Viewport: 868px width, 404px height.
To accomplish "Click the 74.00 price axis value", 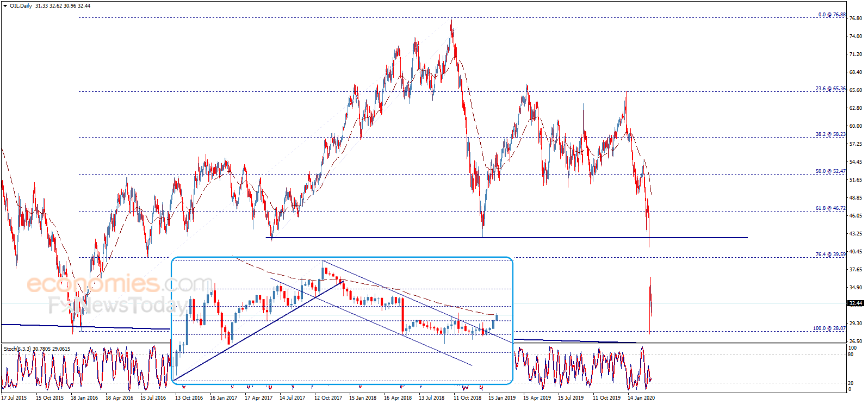I will pyautogui.click(x=855, y=36).
